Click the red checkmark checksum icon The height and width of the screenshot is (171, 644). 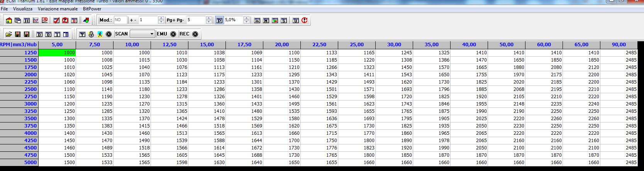[56, 20]
